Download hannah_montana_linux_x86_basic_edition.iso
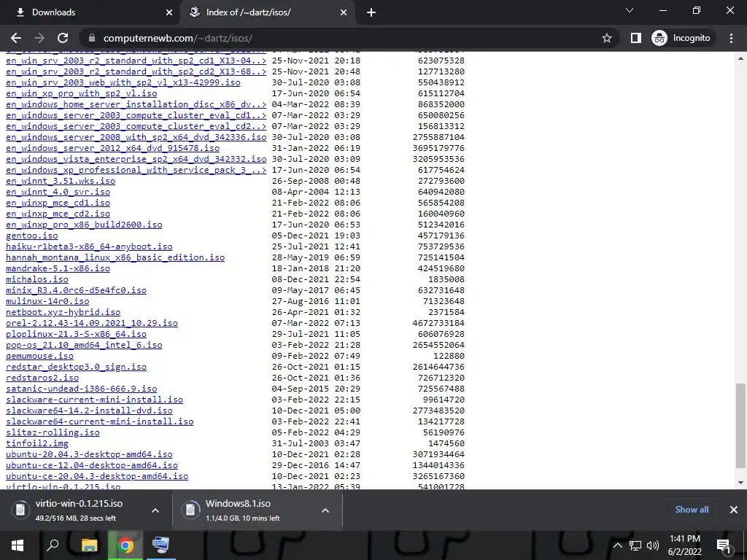The image size is (747, 560). coord(115,257)
